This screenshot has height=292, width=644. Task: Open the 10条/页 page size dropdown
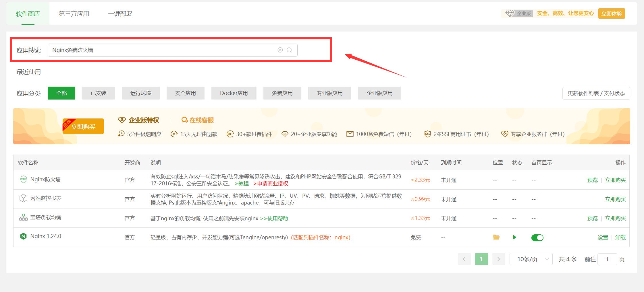click(x=531, y=259)
